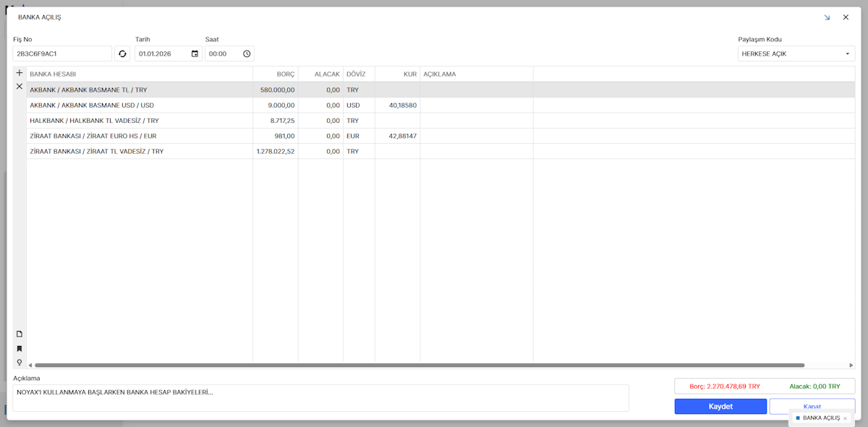Click the Açıklama text area

pos(320,397)
